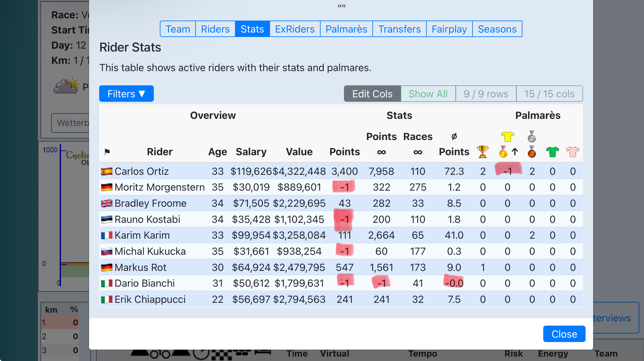Open the Transfers tab
The image size is (644, 361).
click(399, 29)
